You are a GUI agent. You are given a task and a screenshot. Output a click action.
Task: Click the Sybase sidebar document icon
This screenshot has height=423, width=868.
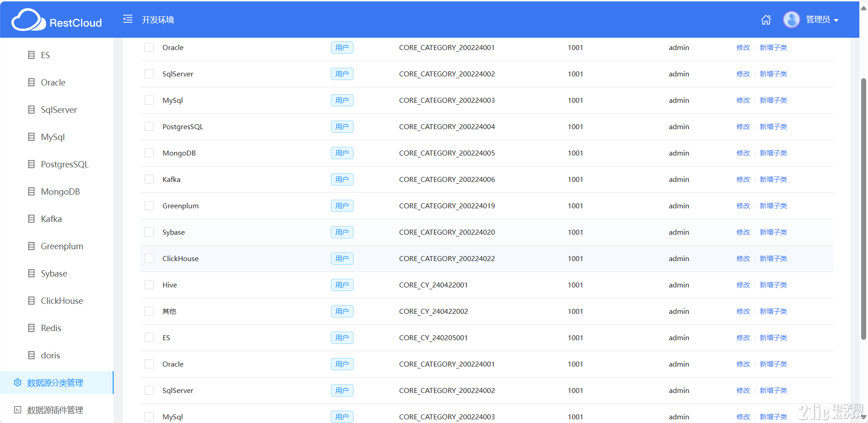[31, 273]
